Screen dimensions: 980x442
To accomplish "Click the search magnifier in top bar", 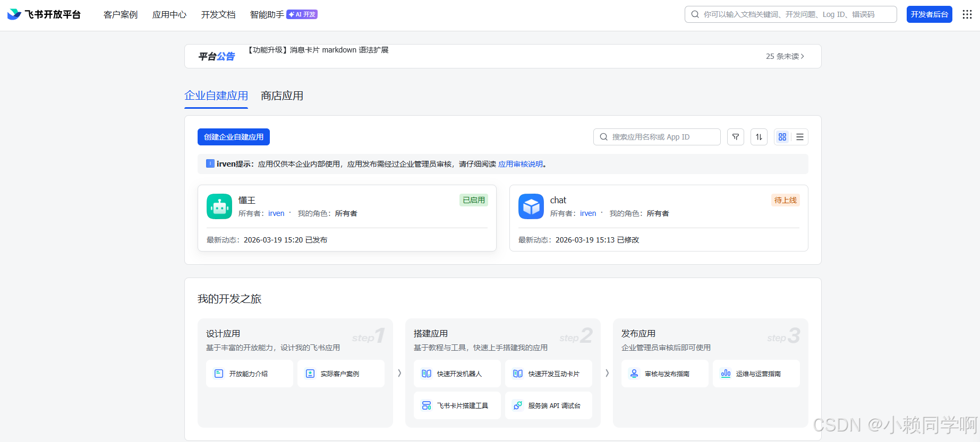I will point(695,14).
